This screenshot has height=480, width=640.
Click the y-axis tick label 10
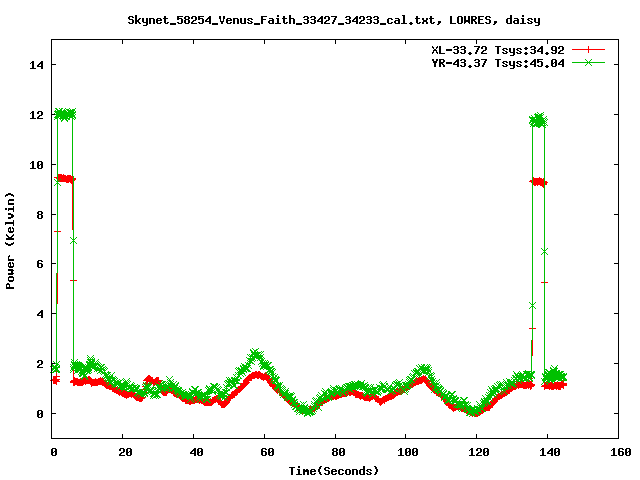36,165
